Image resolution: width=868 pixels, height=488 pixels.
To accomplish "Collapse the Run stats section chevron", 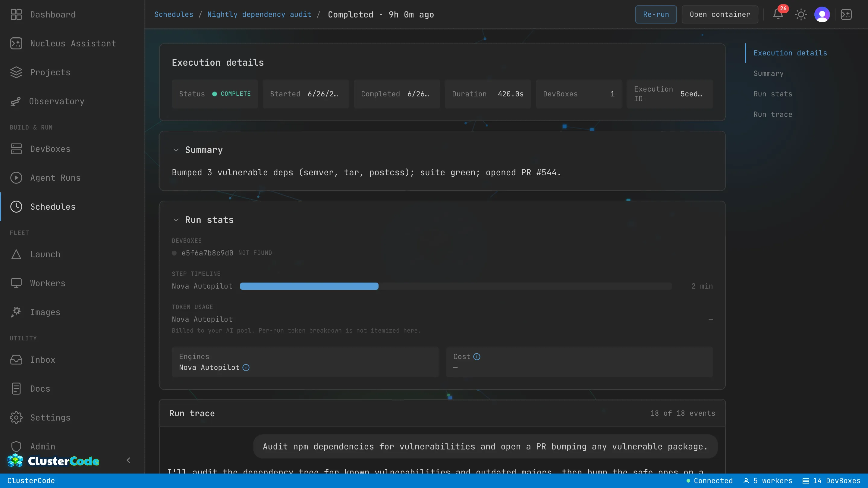I will (176, 220).
